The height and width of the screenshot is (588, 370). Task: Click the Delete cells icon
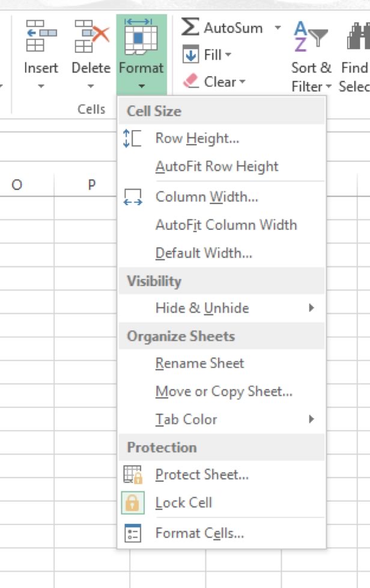point(91,36)
